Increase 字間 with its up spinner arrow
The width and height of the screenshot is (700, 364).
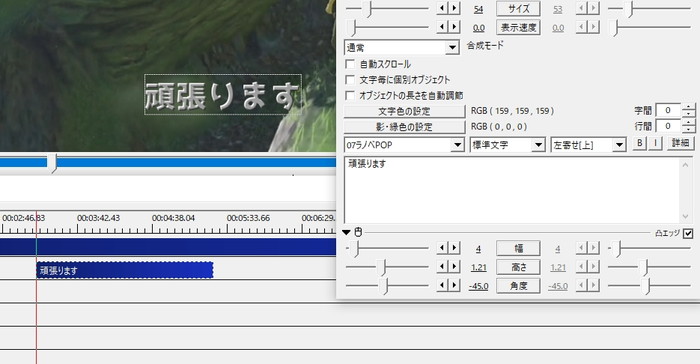688,107
